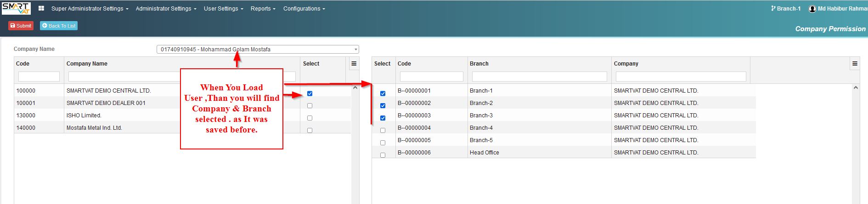
Task: Go Back To List
Action: tap(59, 26)
